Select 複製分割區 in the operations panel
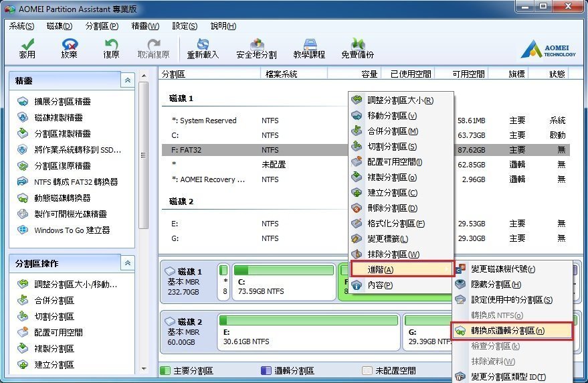Viewport: 588px width, 383px height. tap(45, 348)
